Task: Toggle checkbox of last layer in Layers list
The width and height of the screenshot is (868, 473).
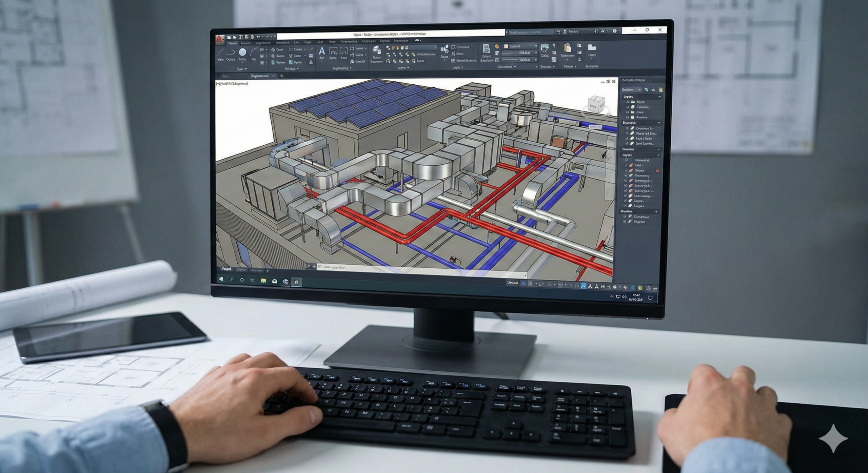Action: (626, 206)
